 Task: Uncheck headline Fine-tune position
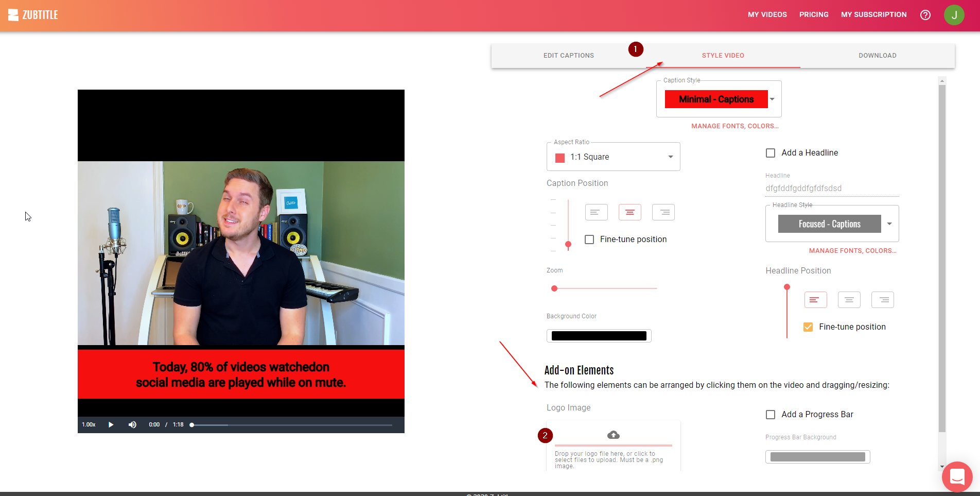point(808,327)
